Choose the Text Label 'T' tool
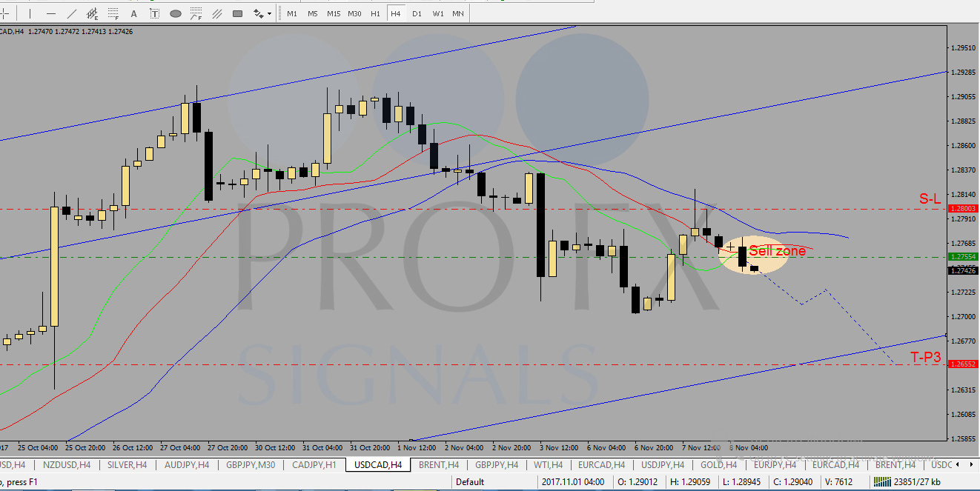 pos(154,13)
